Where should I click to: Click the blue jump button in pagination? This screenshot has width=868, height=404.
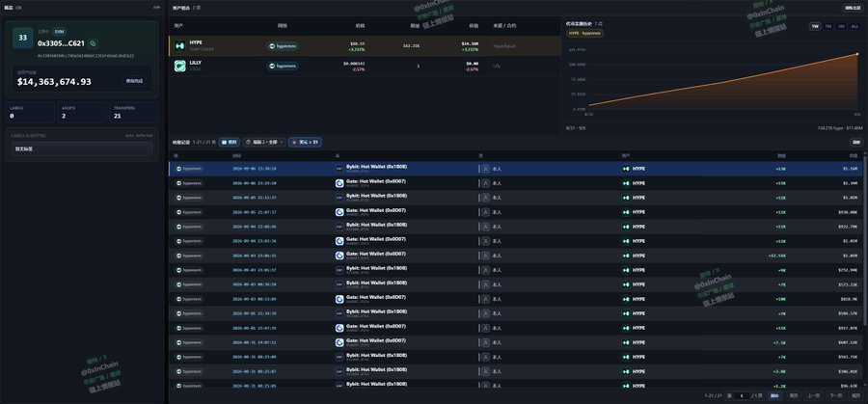[774, 395]
